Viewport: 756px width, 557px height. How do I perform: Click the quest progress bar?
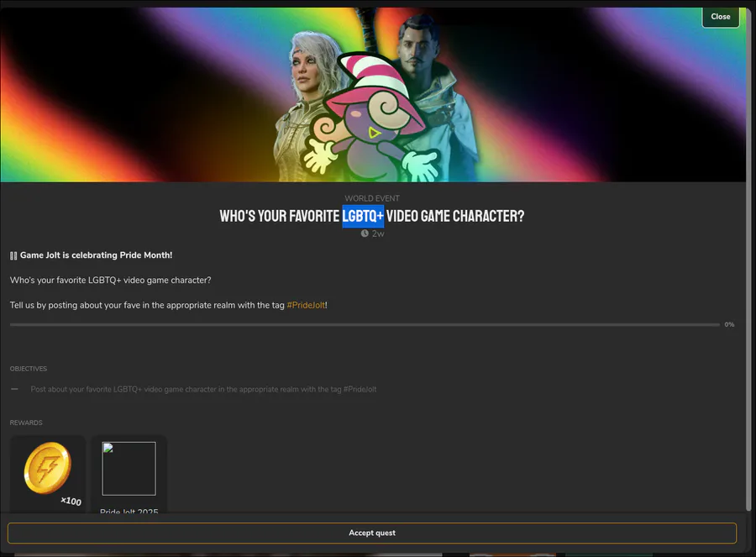[365, 324]
